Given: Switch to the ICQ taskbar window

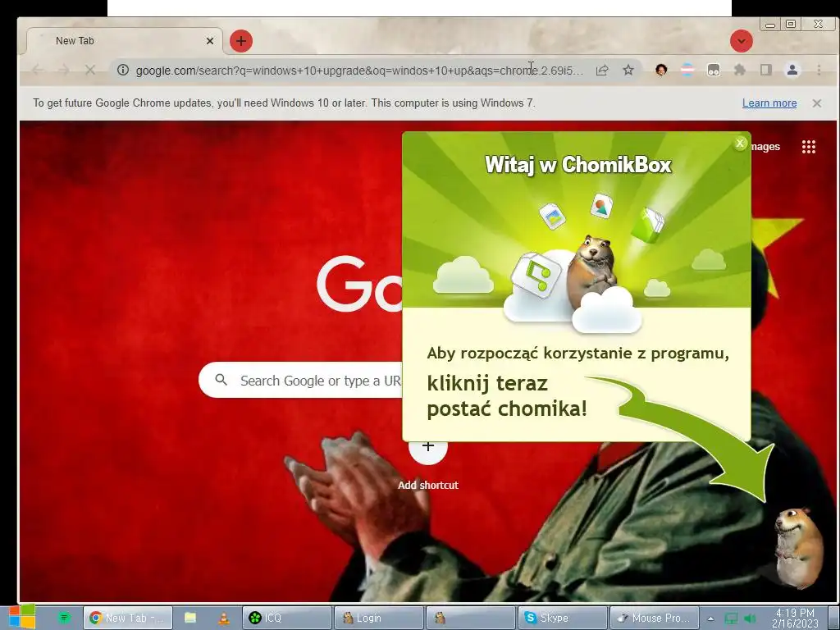Looking at the screenshot, I should tap(286, 618).
